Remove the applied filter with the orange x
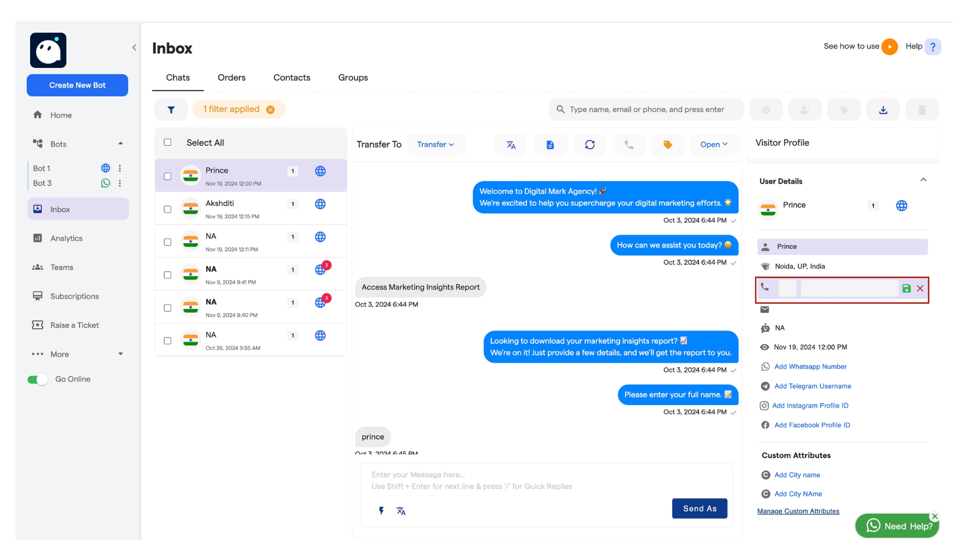The image size is (968, 560). point(270,109)
